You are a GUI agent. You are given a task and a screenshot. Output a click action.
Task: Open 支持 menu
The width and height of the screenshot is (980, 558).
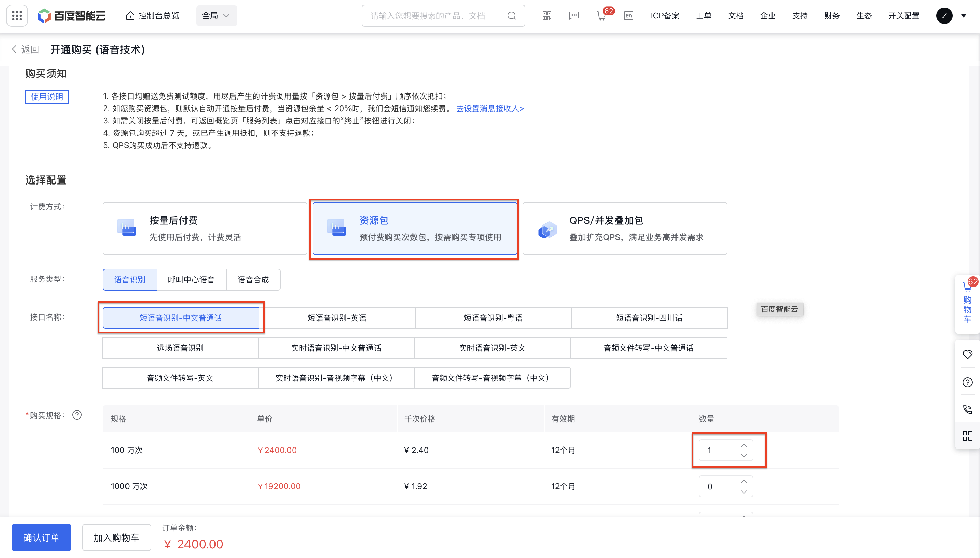coord(800,16)
